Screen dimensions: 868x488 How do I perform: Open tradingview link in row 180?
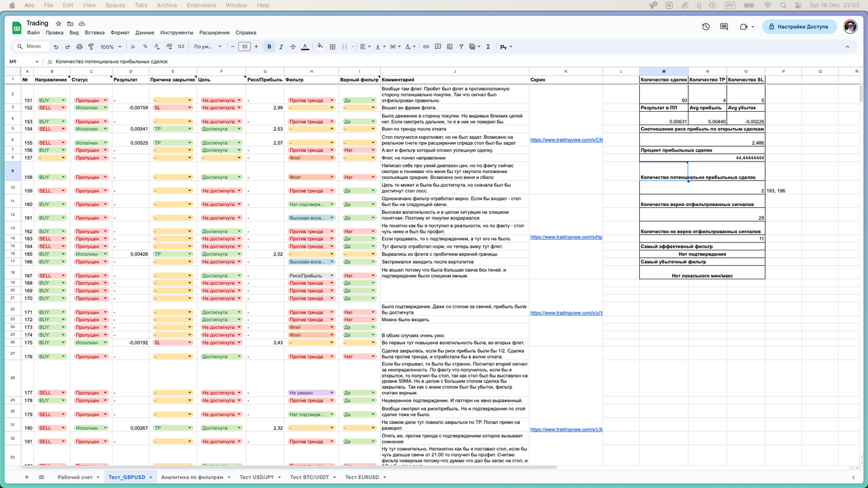567,429
